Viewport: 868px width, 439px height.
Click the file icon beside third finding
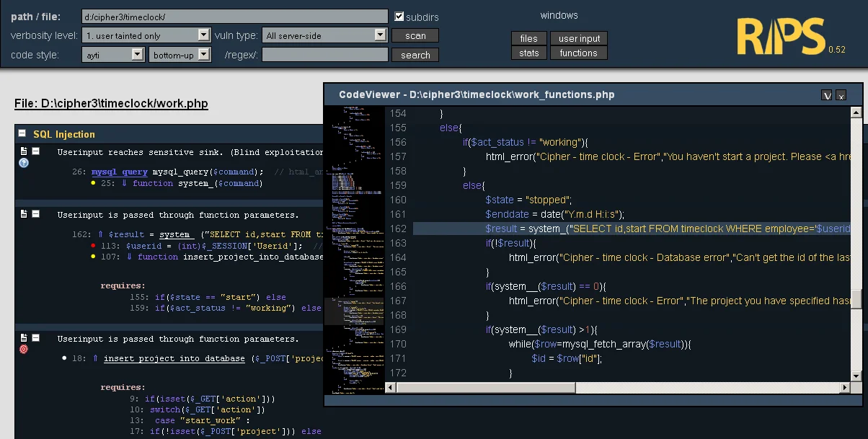tap(23, 339)
